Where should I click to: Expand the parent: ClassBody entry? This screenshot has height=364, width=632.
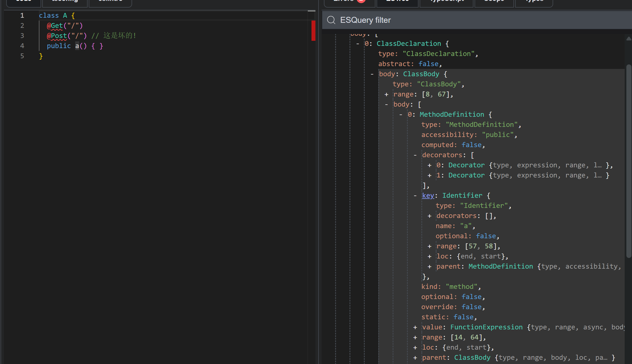tap(415, 358)
